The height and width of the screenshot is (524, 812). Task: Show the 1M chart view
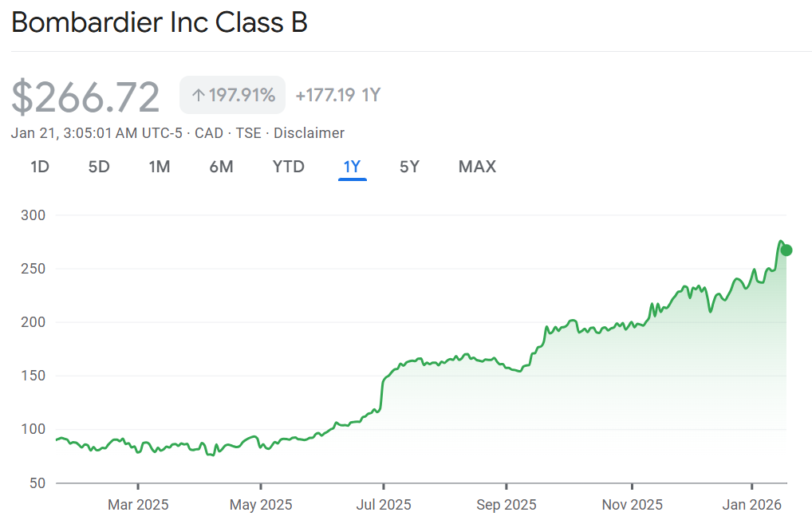(x=160, y=167)
